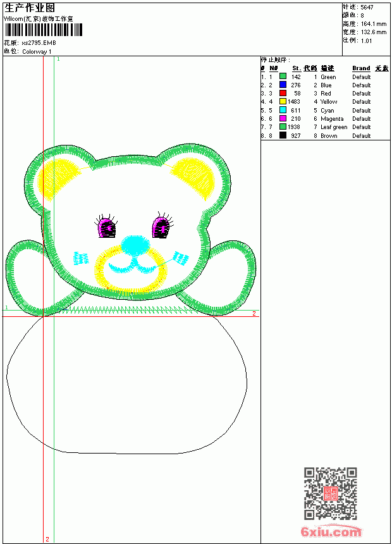Image resolution: width=392 pixels, height=544 pixels.
Task: Pick the Cyan color swatch
Action: click(283, 110)
